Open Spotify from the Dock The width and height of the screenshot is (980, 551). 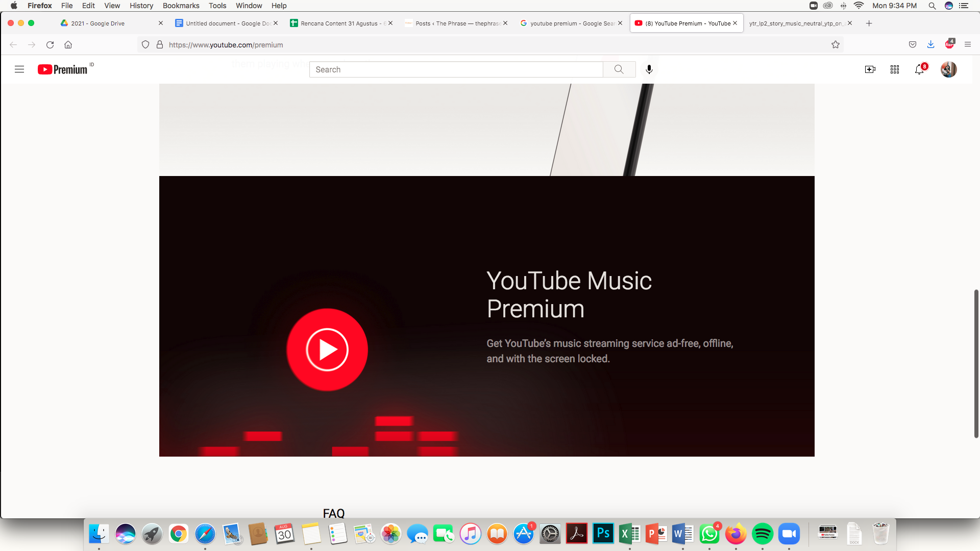coord(762,534)
